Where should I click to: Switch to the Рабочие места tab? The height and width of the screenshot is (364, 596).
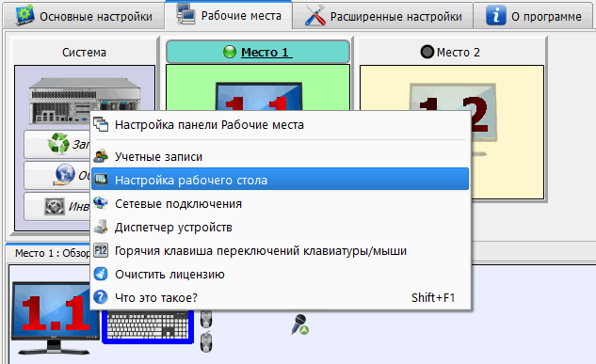click(x=229, y=15)
